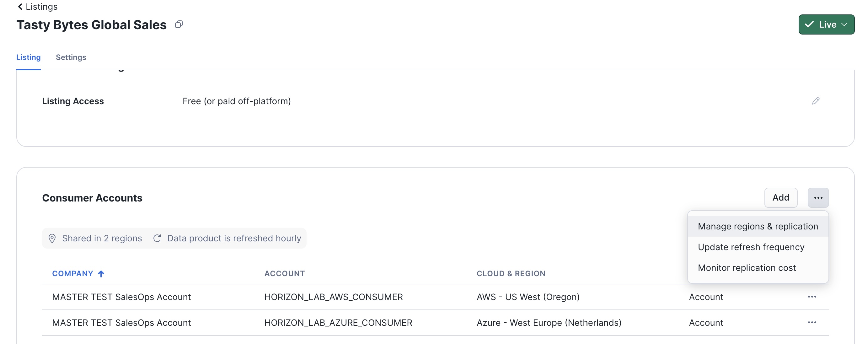Go back to Listings link

(41, 7)
